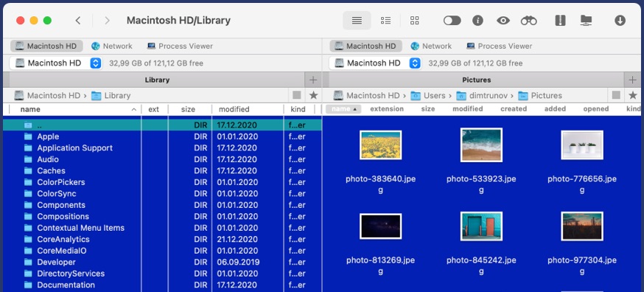Open the archive compress icon
Viewport: 644px width, 292px height.
pos(560,21)
